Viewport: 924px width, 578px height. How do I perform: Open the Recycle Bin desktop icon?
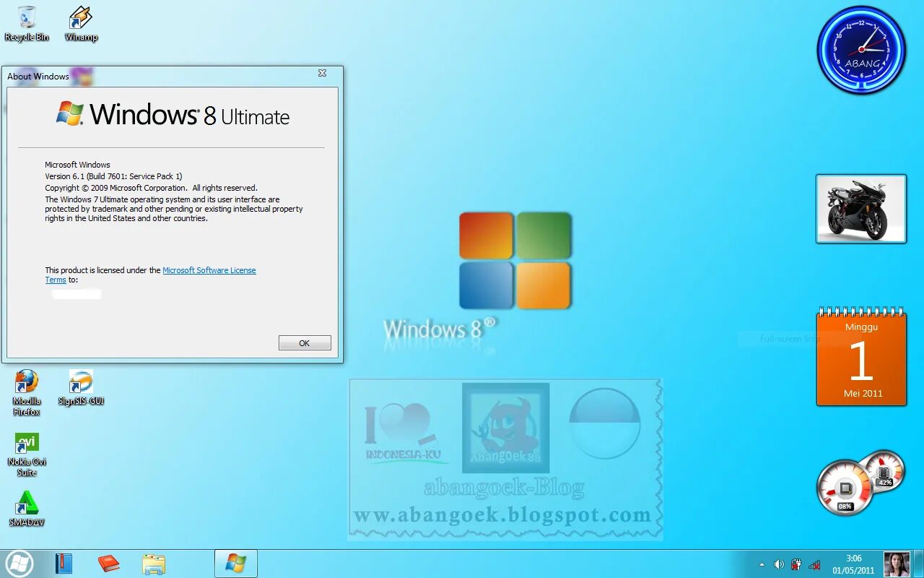27,23
